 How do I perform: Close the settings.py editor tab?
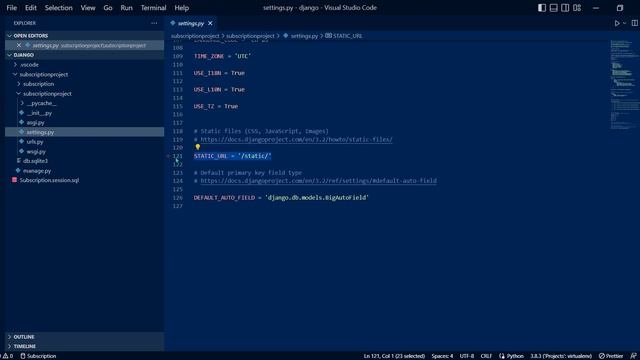point(210,23)
